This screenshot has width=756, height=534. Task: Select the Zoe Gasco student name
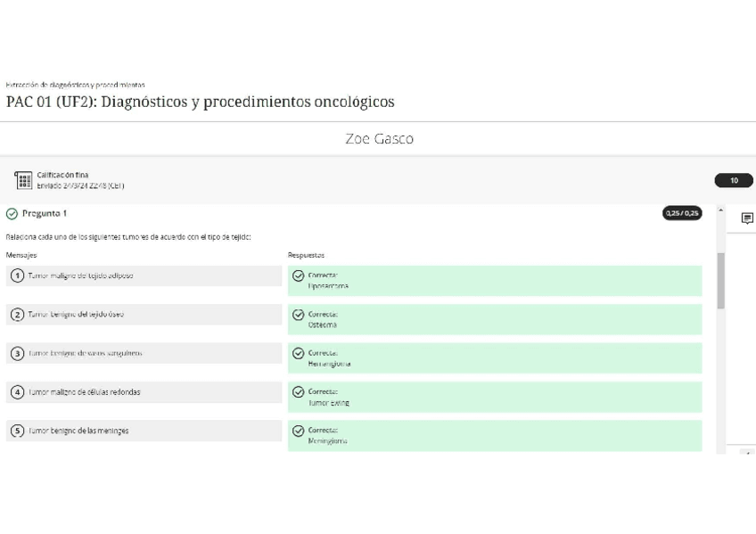pos(379,139)
